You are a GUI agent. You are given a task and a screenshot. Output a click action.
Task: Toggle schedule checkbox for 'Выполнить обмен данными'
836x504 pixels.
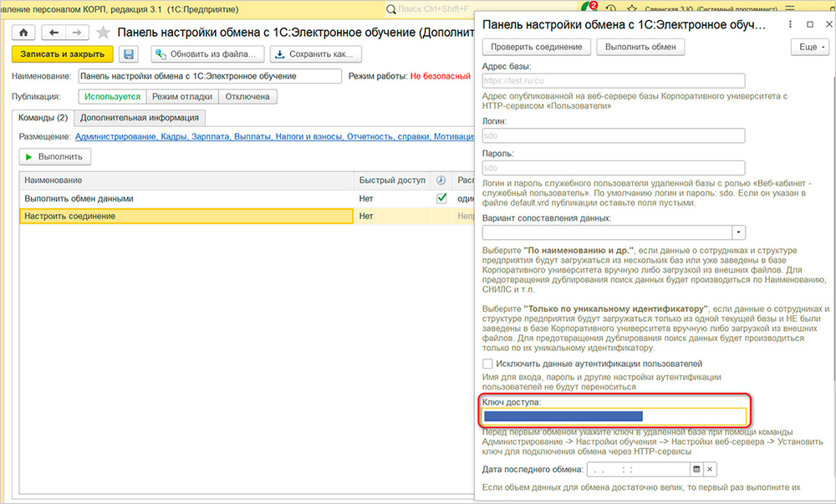point(441,198)
